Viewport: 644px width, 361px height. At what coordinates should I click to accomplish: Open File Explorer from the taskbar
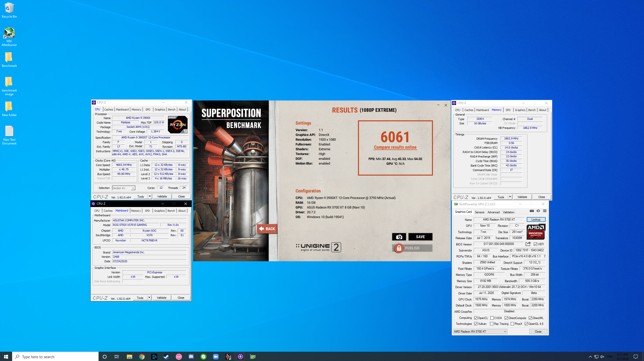coord(130,357)
